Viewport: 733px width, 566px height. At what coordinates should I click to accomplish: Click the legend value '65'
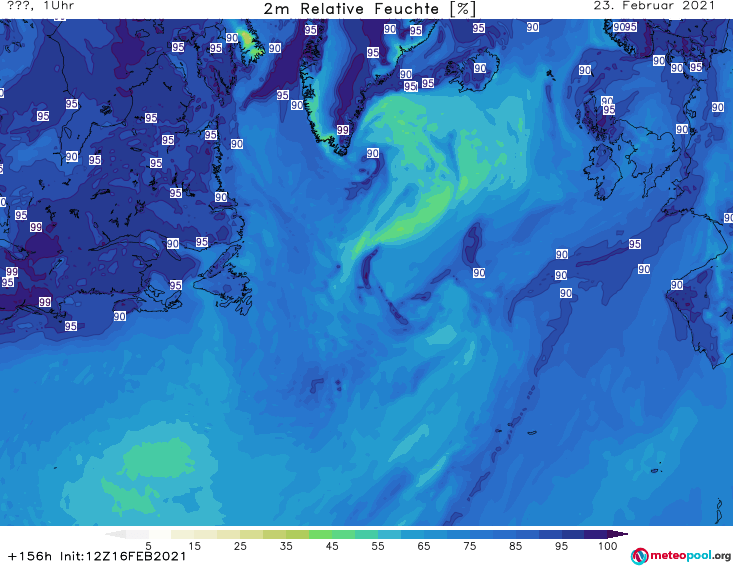click(424, 546)
